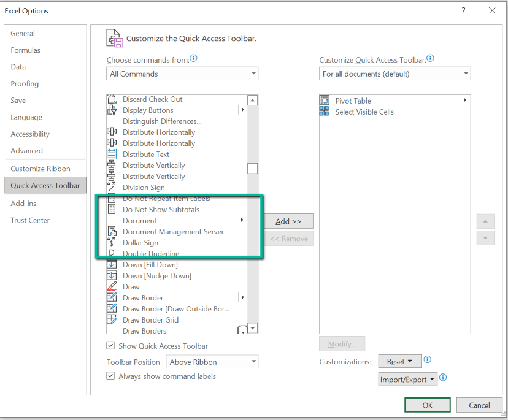Open the Save category
The width and height of the screenshot is (508, 420).
click(18, 101)
